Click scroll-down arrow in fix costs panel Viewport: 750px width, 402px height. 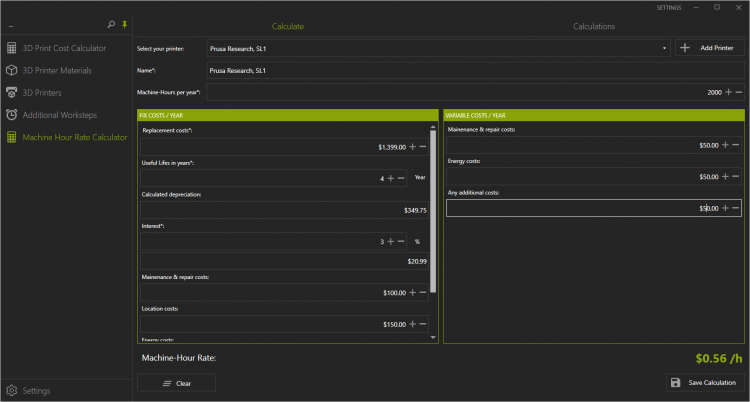433,338
